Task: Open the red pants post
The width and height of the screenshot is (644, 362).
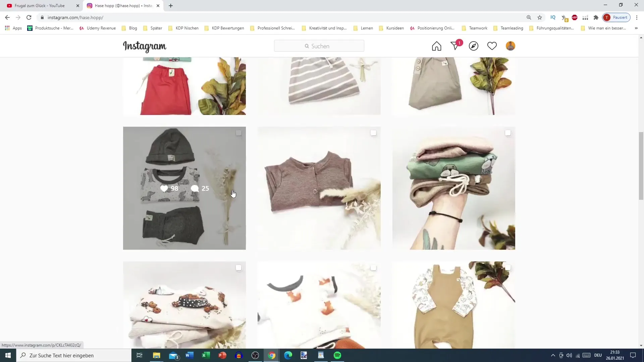Action: [x=184, y=86]
